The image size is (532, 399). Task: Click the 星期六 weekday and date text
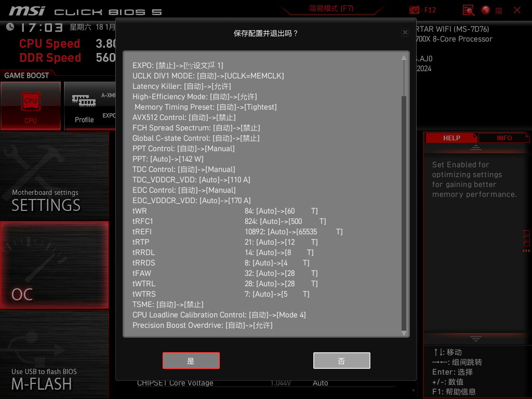[x=92, y=27]
